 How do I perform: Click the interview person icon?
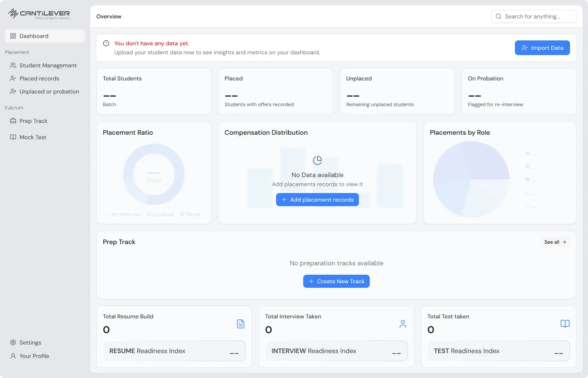(403, 324)
